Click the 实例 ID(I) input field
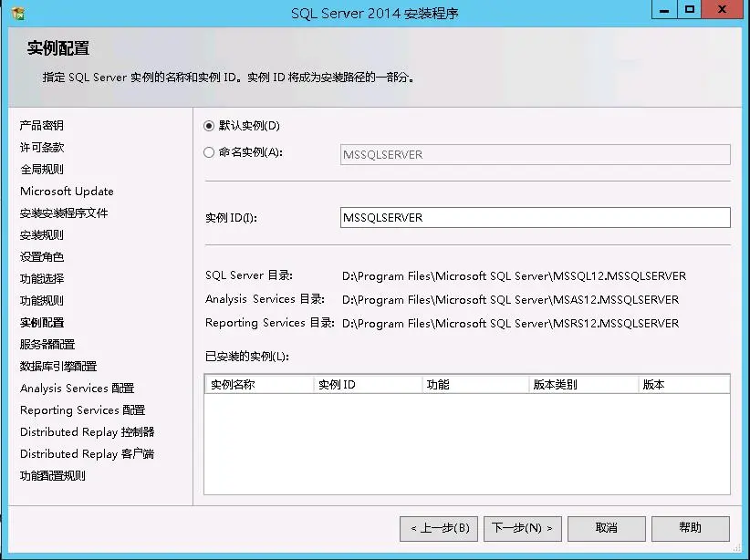 click(x=536, y=218)
